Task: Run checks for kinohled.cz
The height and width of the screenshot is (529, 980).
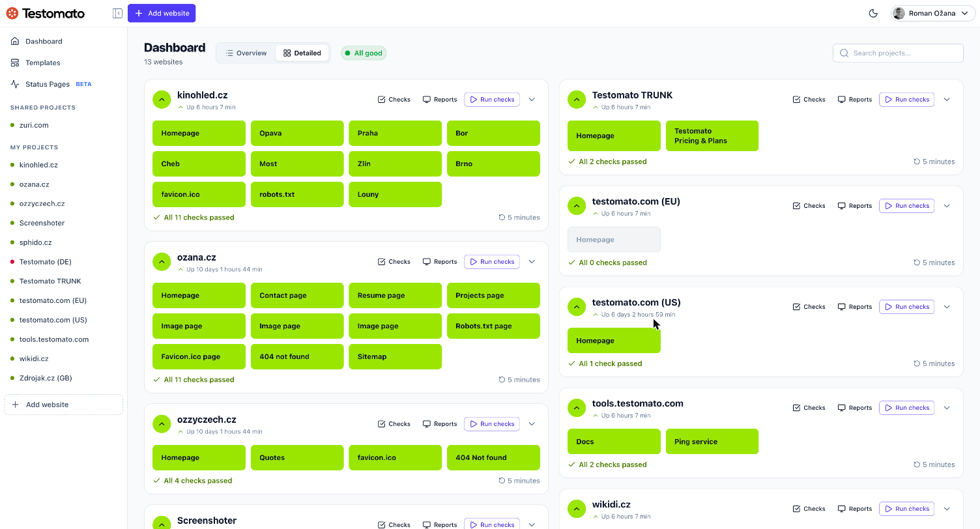Action: point(492,100)
